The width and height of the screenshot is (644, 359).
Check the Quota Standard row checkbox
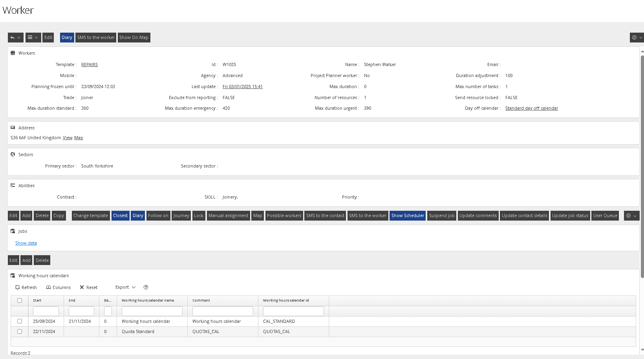20,331
